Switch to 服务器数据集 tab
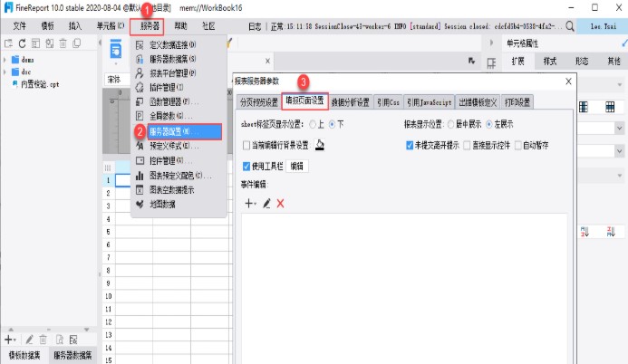628x364 pixels. pyautogui.click(x=72, y=355)
